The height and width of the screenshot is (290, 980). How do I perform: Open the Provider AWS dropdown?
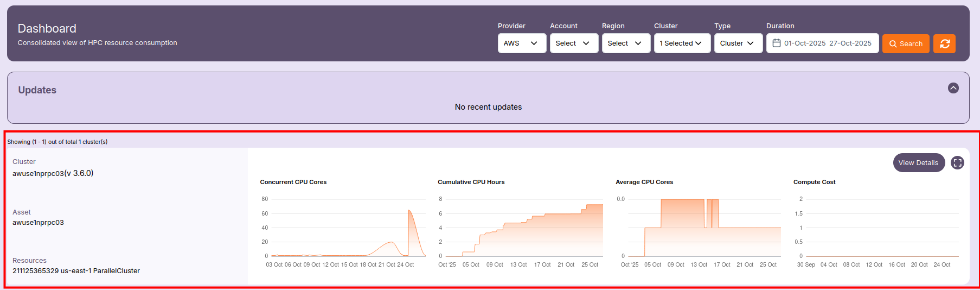click(522, 43)
